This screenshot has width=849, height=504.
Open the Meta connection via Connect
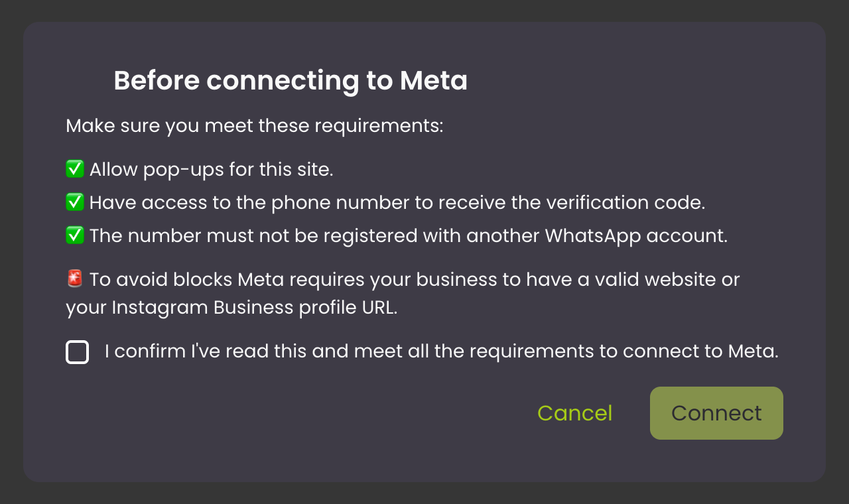(x=716, y=412)
